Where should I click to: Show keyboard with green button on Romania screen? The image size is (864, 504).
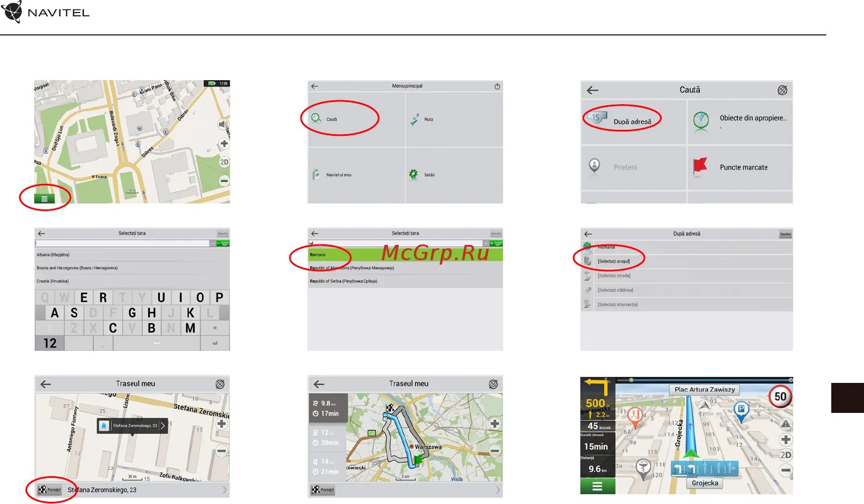click(496, 243)
